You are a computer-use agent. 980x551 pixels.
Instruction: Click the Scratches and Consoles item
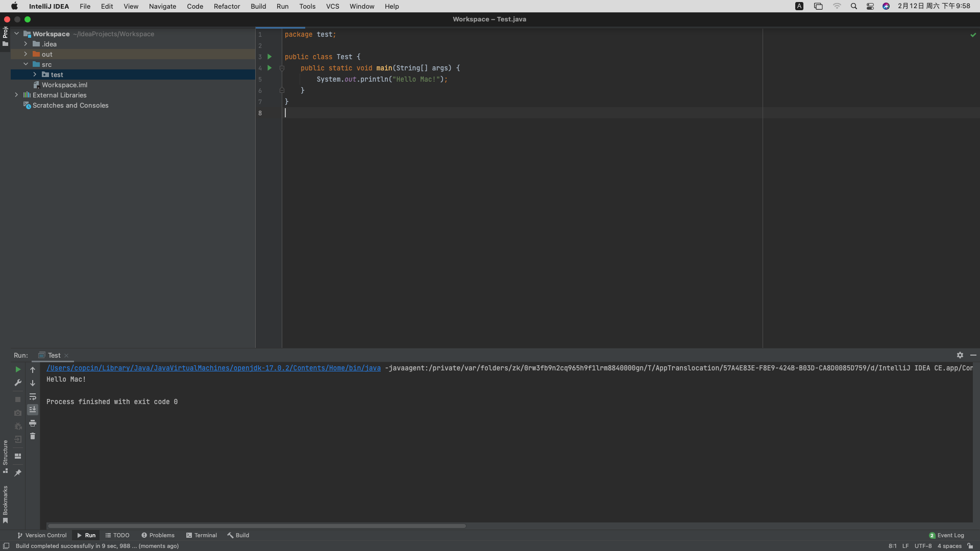click(x=70, y=105)
